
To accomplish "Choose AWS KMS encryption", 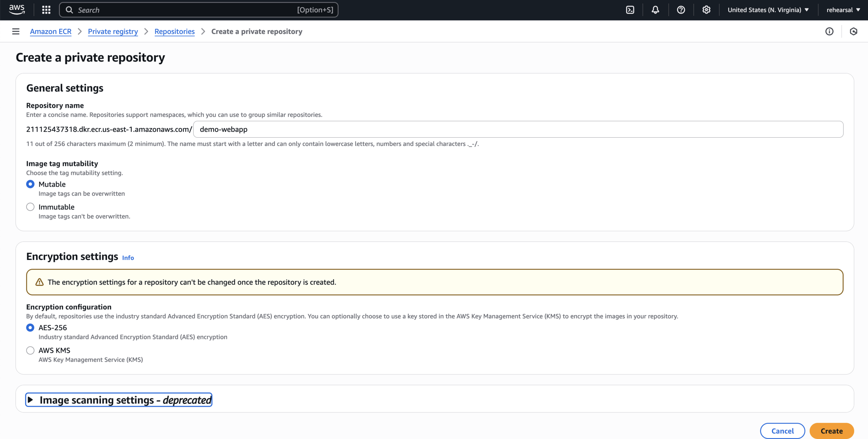I will [31, 350].
